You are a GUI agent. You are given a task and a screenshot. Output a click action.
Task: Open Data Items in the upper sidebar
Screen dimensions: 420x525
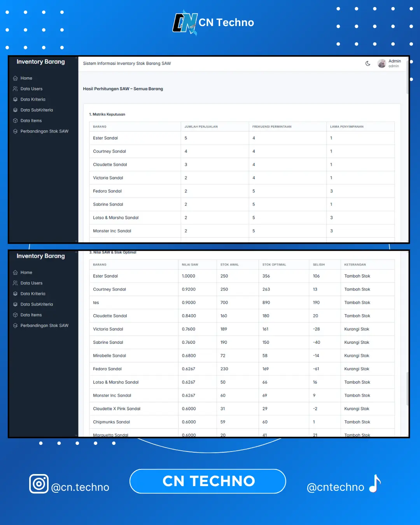pos(31,121)
